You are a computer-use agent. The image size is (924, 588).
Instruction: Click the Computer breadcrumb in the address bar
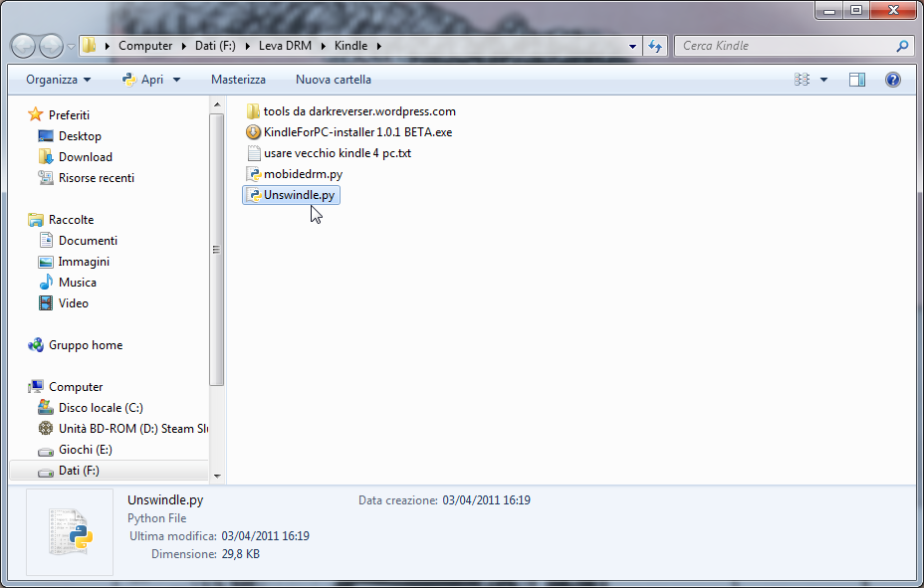point(145,46)
